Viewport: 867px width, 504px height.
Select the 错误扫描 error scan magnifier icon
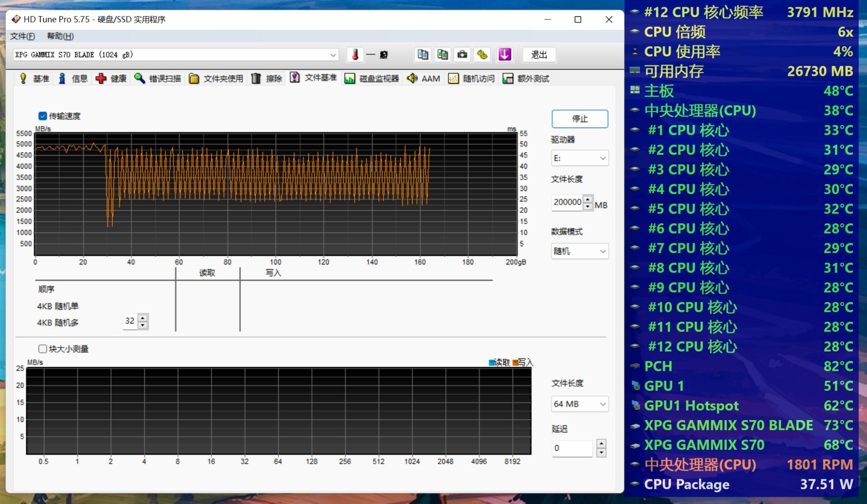(x=140, y=78)
